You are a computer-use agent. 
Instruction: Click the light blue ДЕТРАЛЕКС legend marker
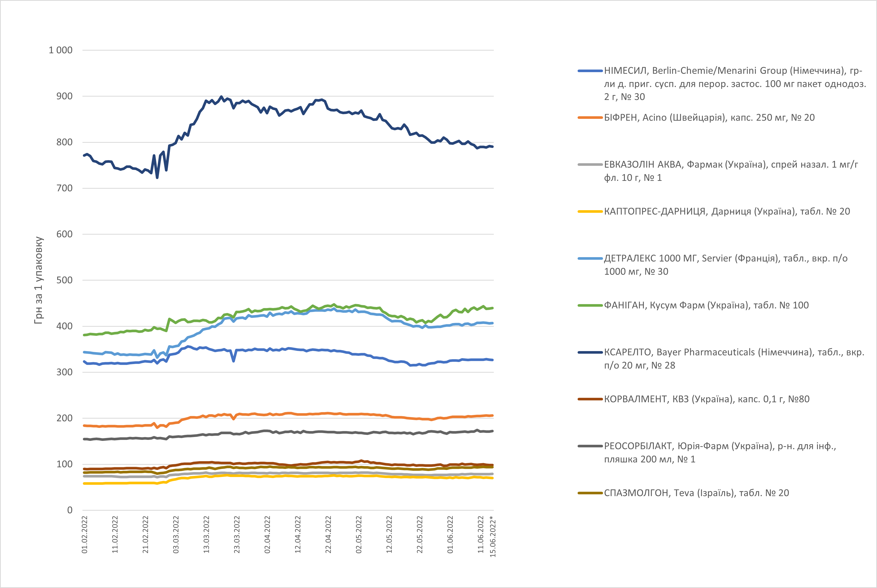pyautogui.click(x=590, y=258)
